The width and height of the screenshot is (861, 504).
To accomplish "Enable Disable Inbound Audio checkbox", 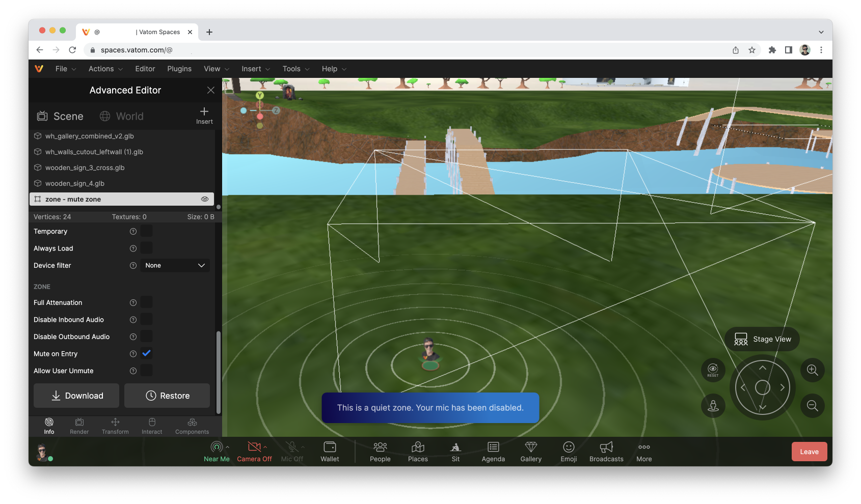I will click(147, 319).
